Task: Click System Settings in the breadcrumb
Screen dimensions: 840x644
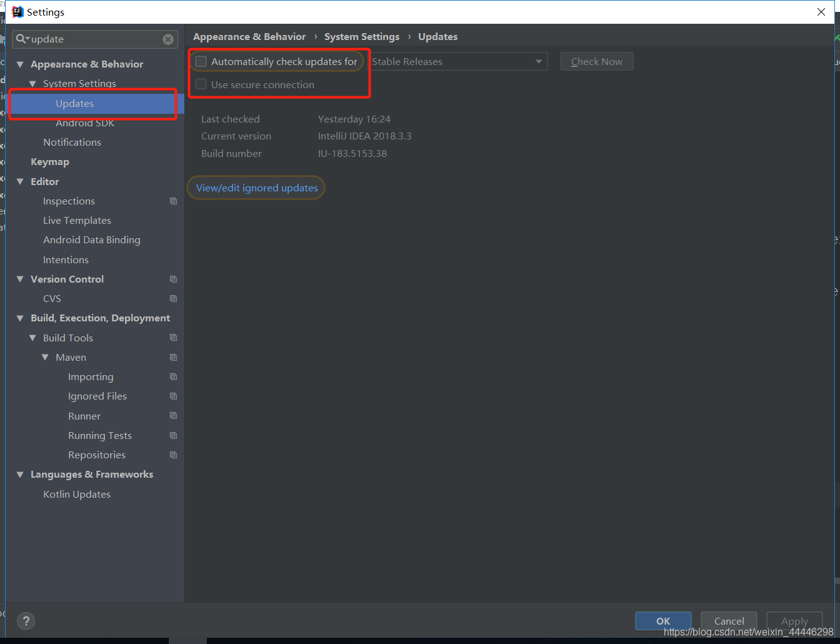Action: pos(361,37)
